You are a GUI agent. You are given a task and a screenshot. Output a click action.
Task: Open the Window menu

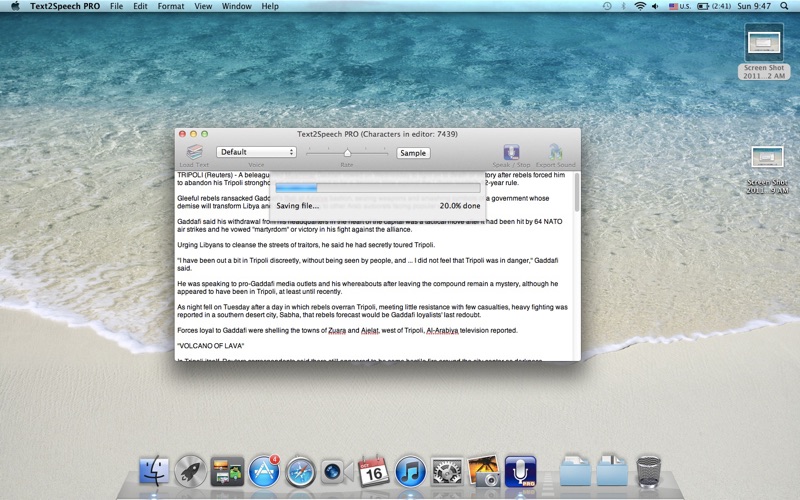tap(237, 6)
